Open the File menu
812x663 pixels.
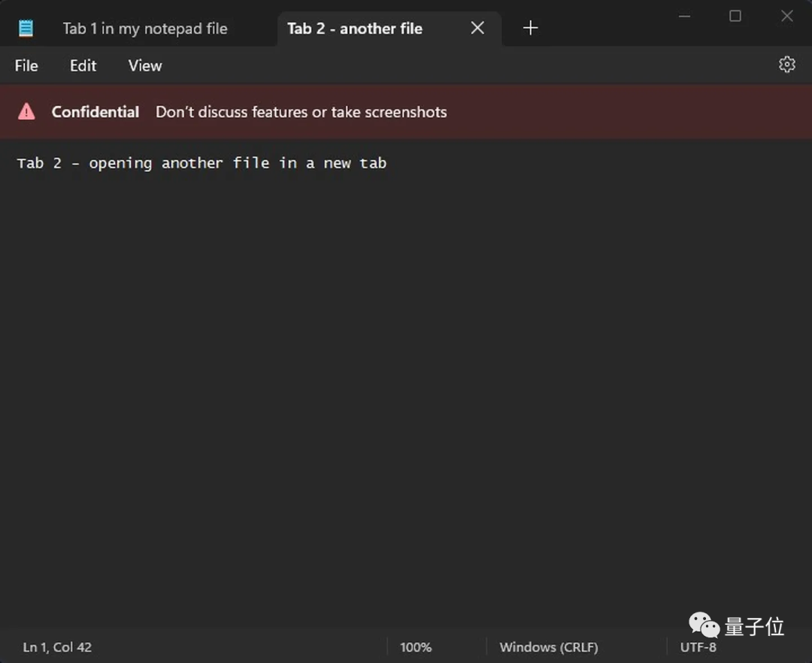26,65
